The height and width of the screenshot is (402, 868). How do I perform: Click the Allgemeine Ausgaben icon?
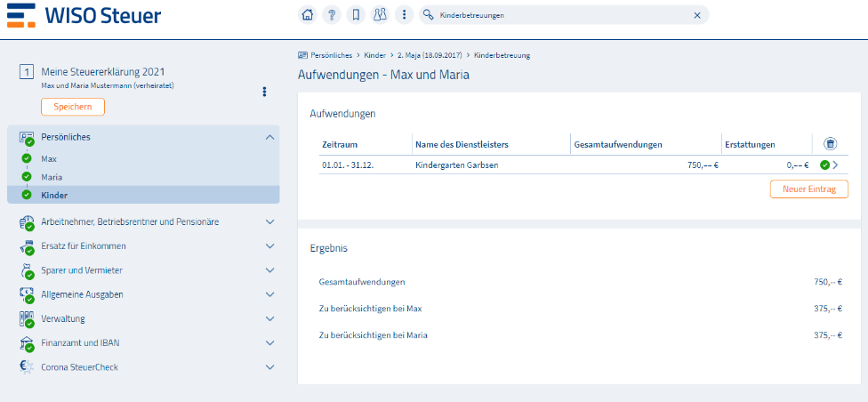pos(27,295)
